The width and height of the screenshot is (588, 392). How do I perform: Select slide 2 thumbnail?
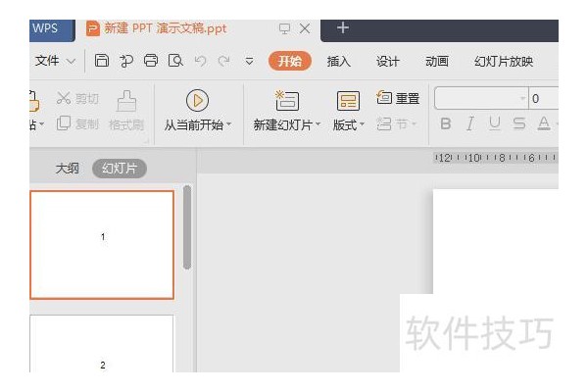click(102, 344)
